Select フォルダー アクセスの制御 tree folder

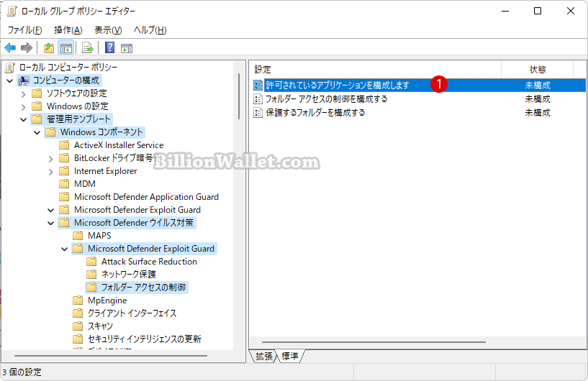(144, 288)
